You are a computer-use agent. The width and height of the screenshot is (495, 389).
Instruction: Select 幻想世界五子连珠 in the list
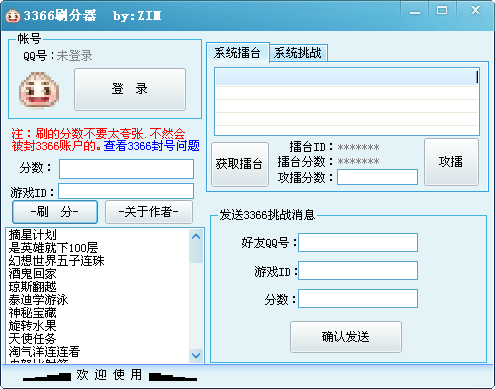tap(56, 261)
